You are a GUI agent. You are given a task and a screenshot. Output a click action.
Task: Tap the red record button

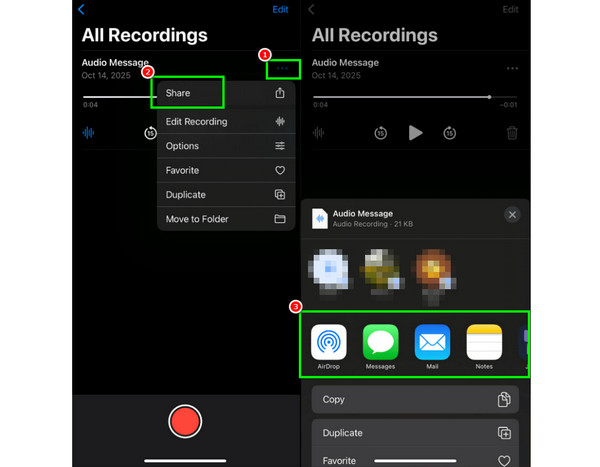pyautogui.click(x=186, y=420)
